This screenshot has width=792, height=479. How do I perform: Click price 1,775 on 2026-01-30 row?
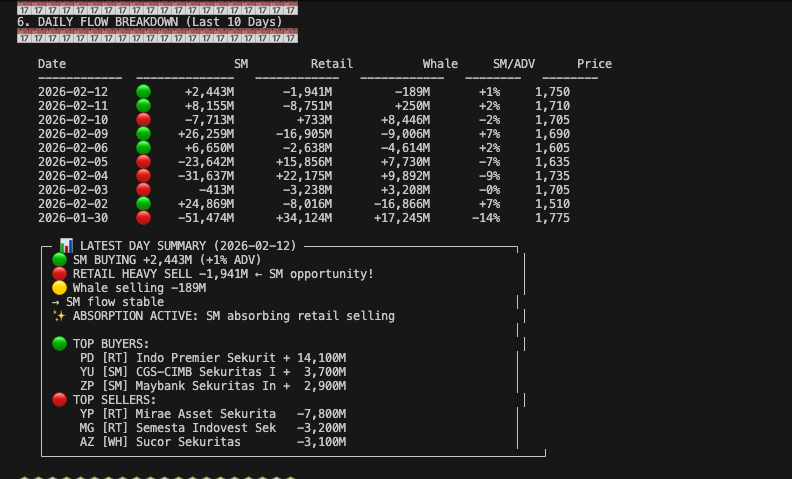(x=553, y=218)
